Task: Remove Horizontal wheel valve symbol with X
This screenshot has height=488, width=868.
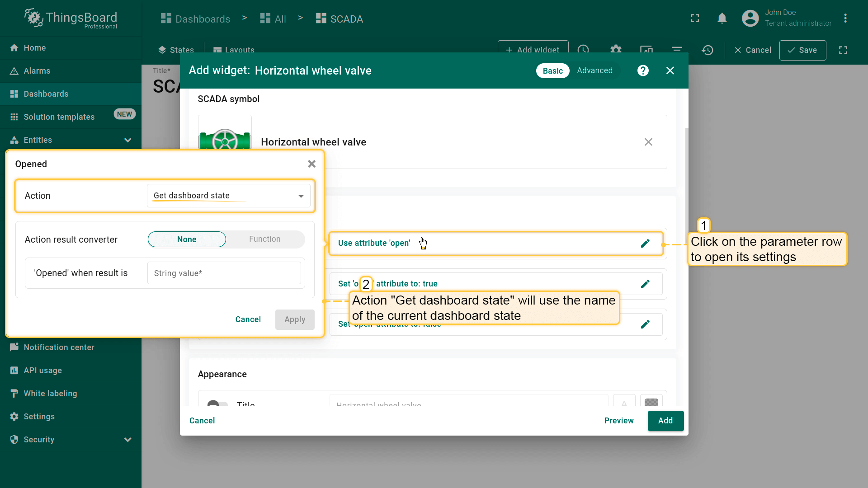Action: (648, 142)
